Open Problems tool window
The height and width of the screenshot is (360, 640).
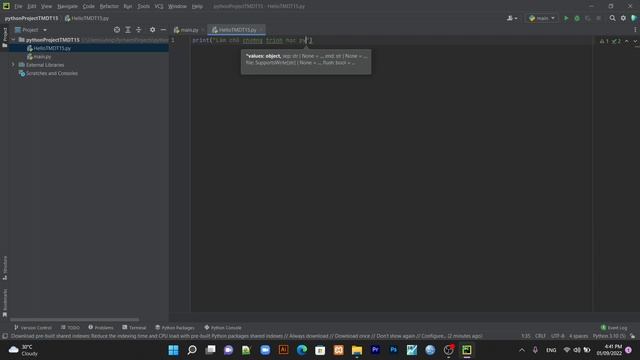(x=101, y=327)
